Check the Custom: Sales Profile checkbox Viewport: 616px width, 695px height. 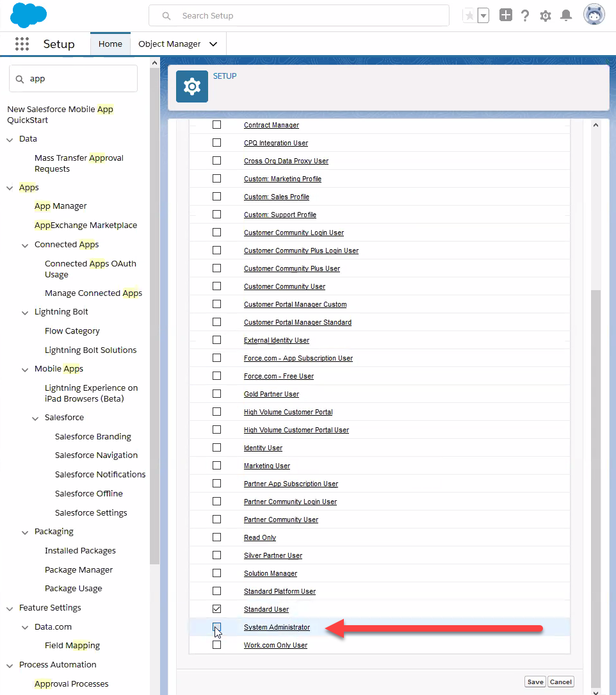click(x=216, y=197)
